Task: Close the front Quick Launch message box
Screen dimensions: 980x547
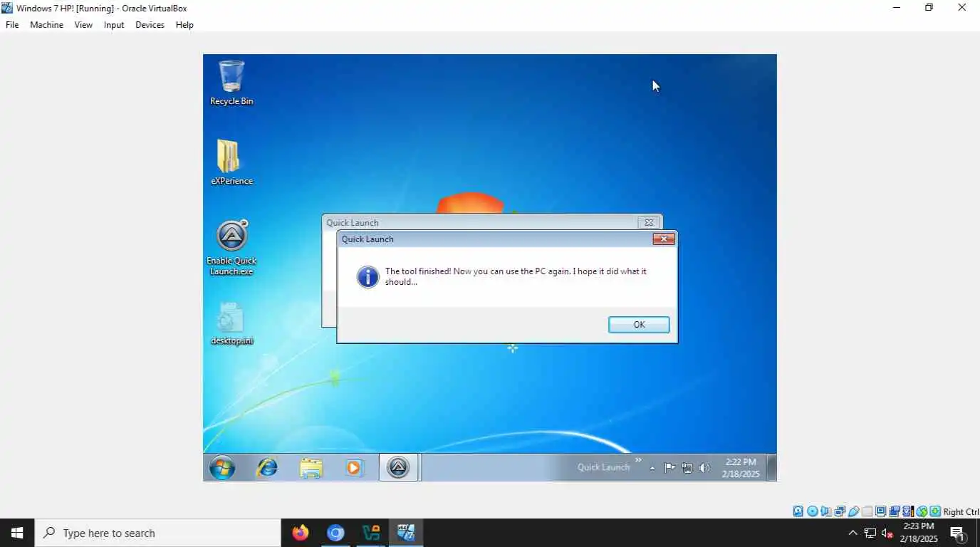Action: tap(664, 239)
